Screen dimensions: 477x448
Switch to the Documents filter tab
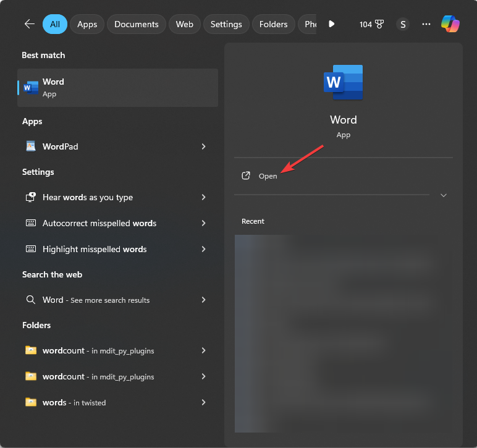coord(137,24)
